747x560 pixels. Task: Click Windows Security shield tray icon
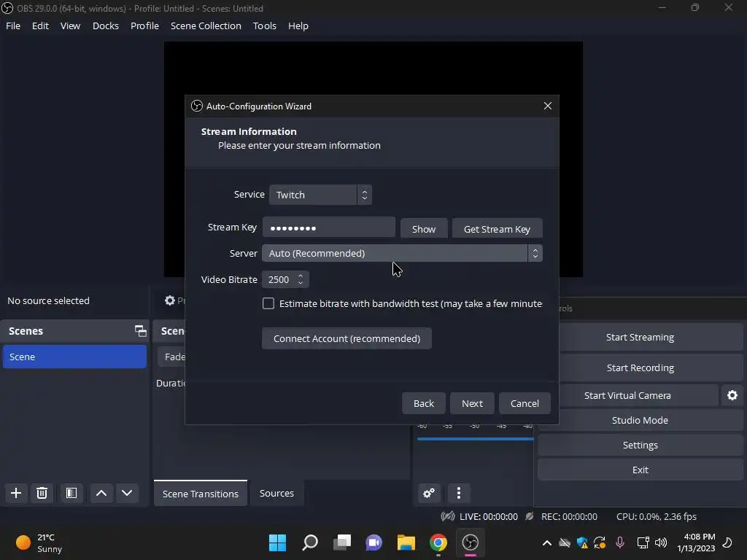pos(582,542)
